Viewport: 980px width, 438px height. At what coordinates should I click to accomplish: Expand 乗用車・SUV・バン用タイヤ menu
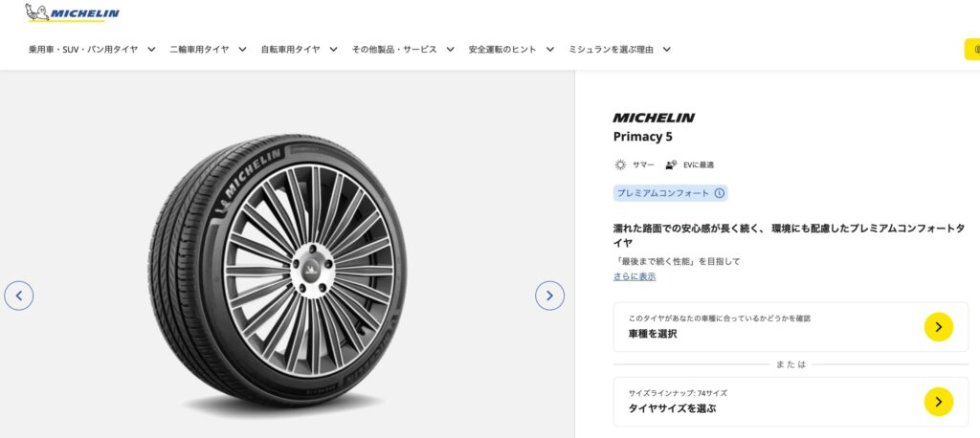coord(92,49)
